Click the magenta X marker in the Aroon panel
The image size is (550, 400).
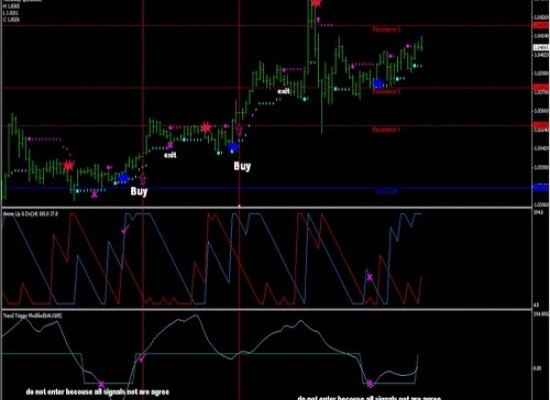point(369,278)
